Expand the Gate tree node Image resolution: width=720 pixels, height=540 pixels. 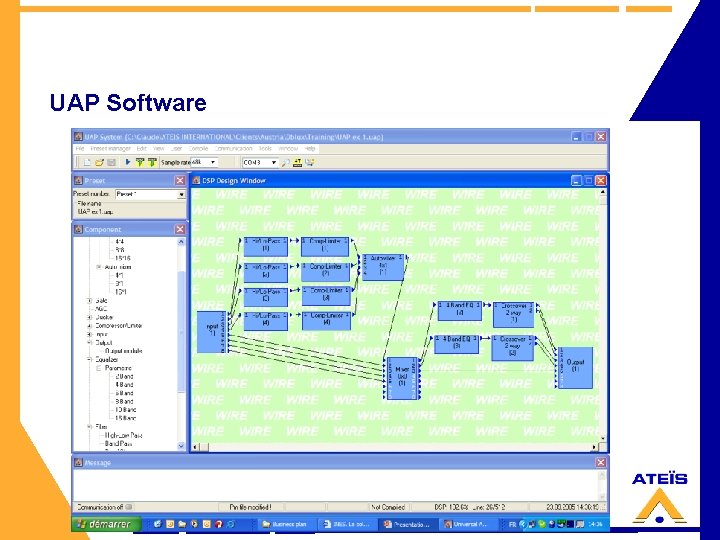pyautogui.click(x=90, y=301)
